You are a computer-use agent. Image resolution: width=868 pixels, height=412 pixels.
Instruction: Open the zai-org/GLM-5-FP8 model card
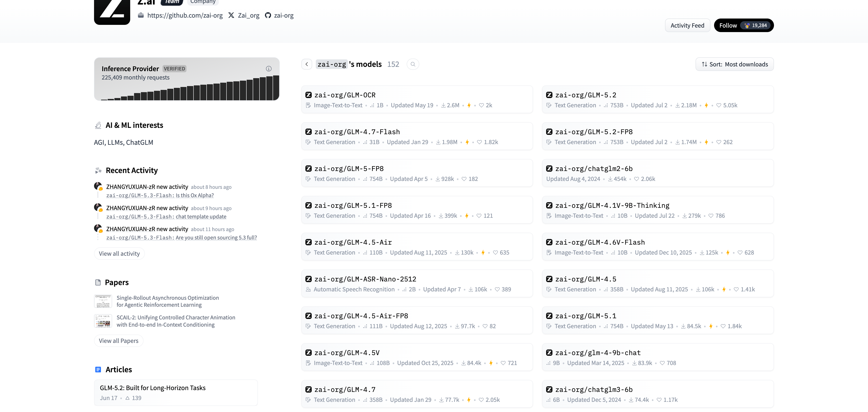(x=417, y=173)
